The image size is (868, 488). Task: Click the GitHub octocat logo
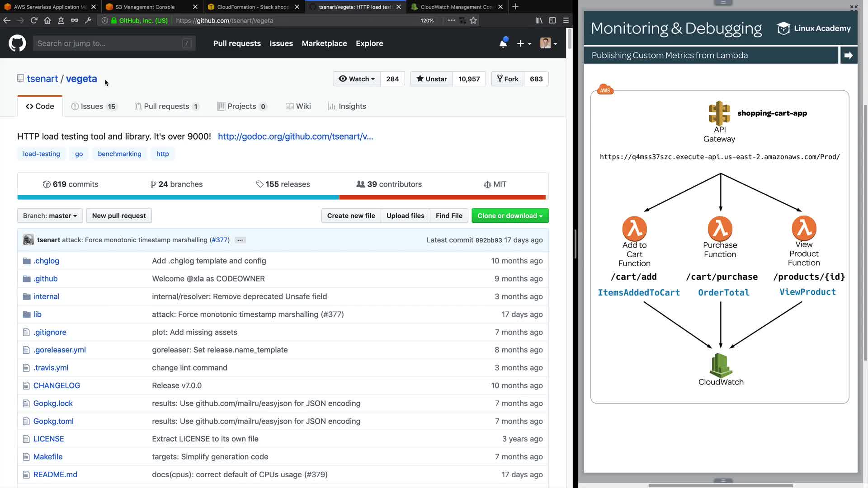[17, 43]
